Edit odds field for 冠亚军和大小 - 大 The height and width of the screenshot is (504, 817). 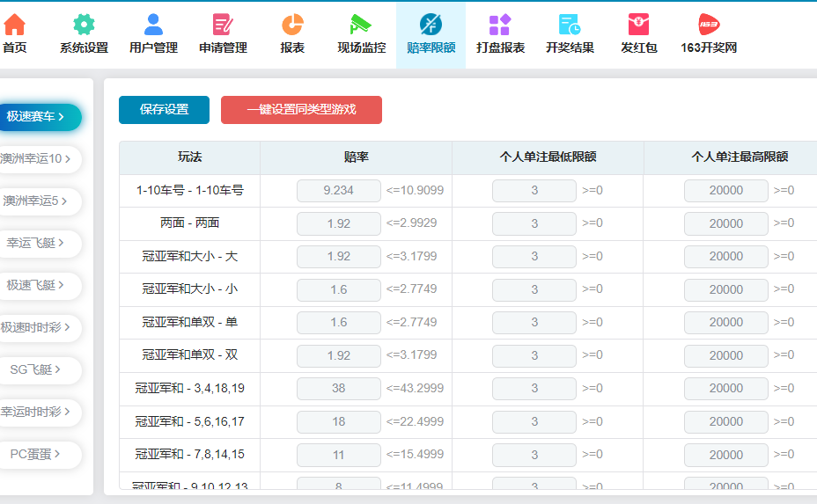(339, 256)
